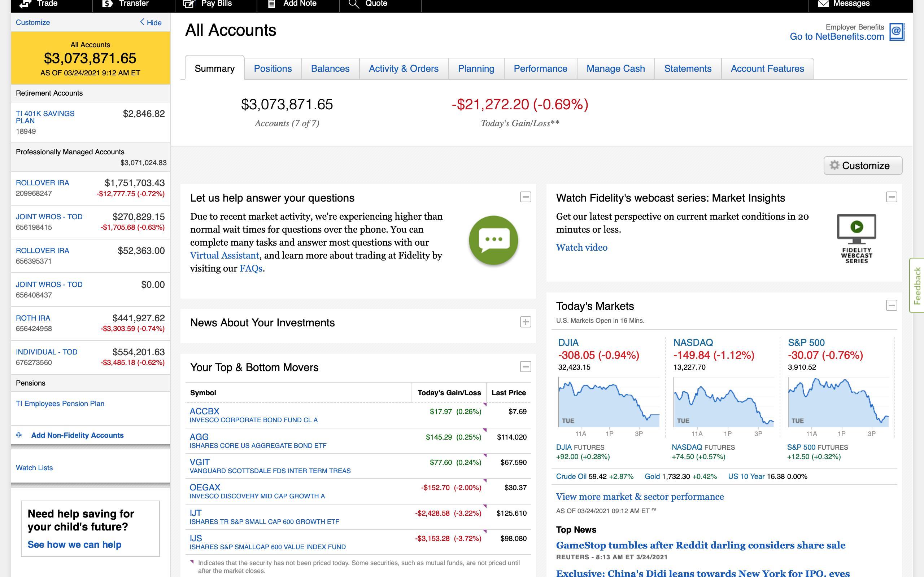
Task: Expand the News About Your Investments panel
Action: (x=526, y=322)
